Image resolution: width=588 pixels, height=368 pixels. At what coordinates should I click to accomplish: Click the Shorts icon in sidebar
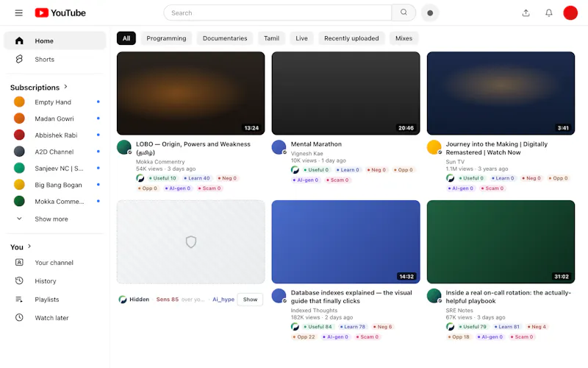tap(19, 59)
